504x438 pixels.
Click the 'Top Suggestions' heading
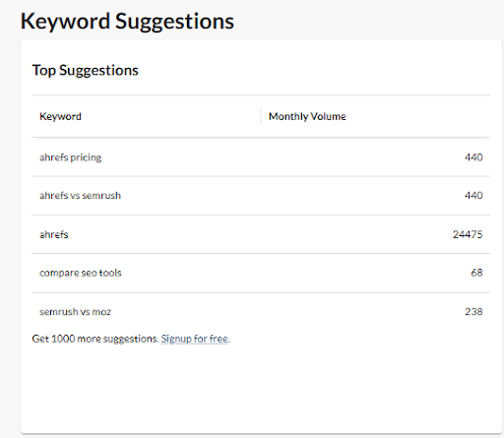point(86,70)
